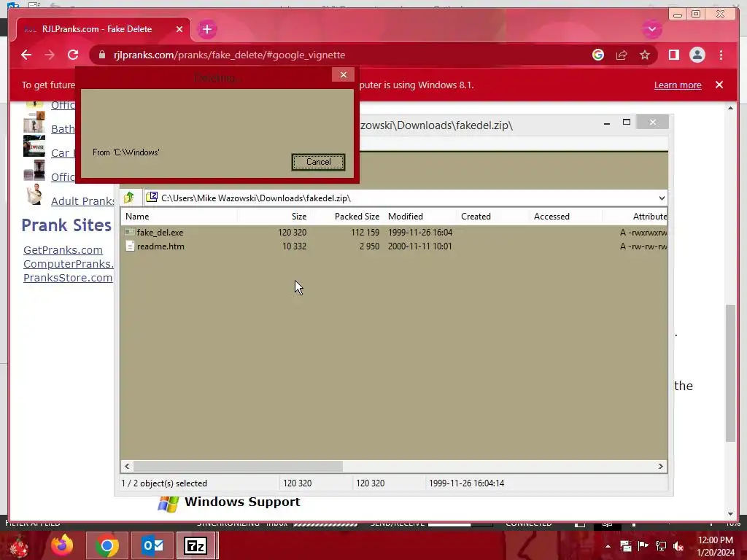Click the readme.htm file icon
Screen dimensions: 747x560
[x=130, y=246]
